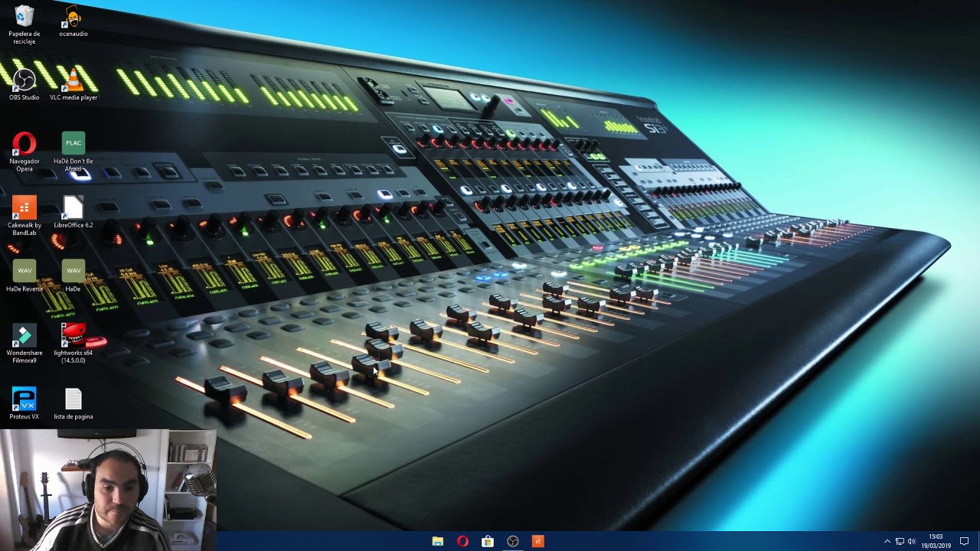
Task: Open the Papelera de reciclaje desktop icon
Action: click(x=24, y=24)
